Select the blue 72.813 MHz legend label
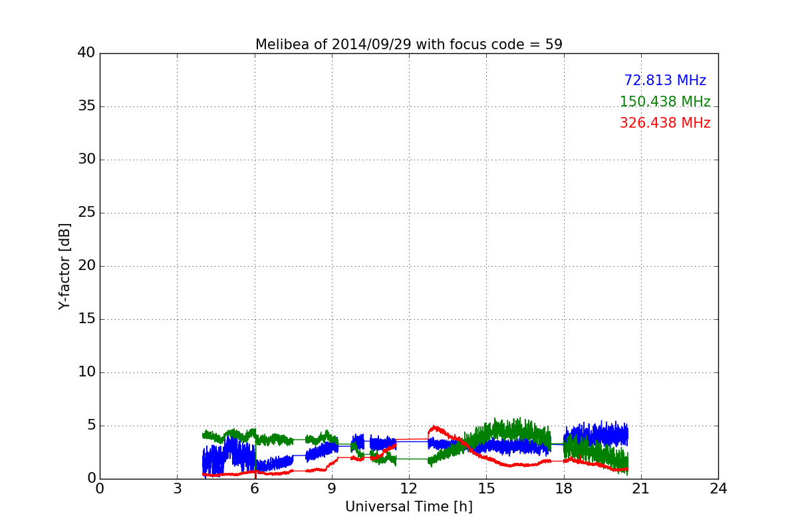The image size is (798, 532). pos(665,80)
